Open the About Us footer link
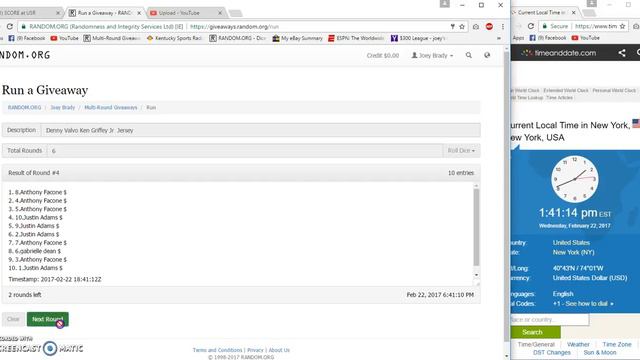640x360 pixels. coord(279,350)
